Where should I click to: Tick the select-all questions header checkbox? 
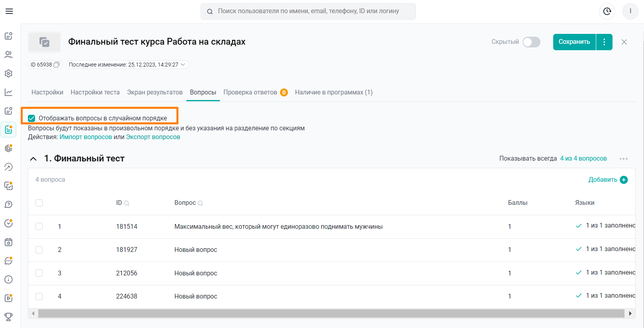[x=39, y=203]
